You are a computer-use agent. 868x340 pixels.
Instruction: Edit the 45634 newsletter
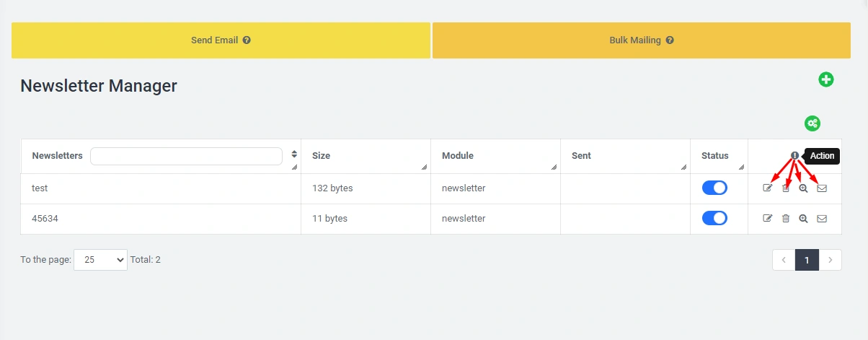coord(768,218)
